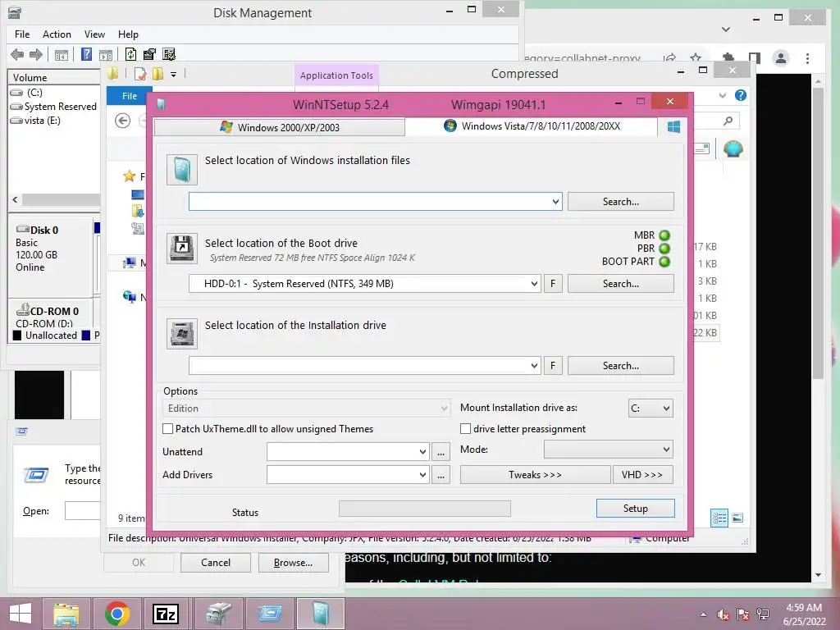Click the installation files source icon
Viewport: 840px width, 630px height.
(x=181, y=170)
